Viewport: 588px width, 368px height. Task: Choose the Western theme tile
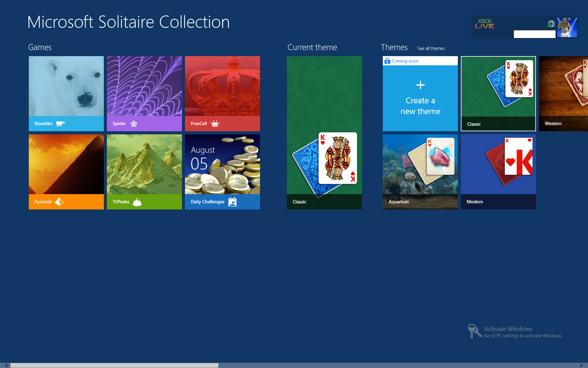pyautogui.click(x=563, y=94)
